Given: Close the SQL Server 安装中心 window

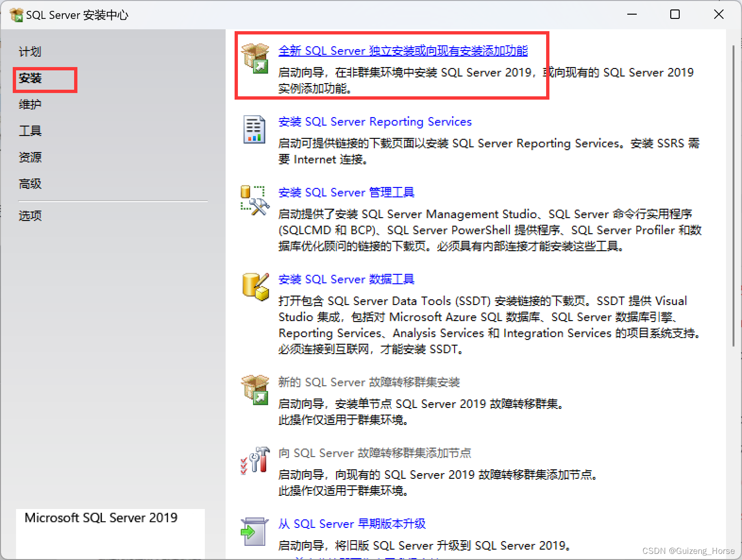Looking at the screenshot, I should [718, 15].
